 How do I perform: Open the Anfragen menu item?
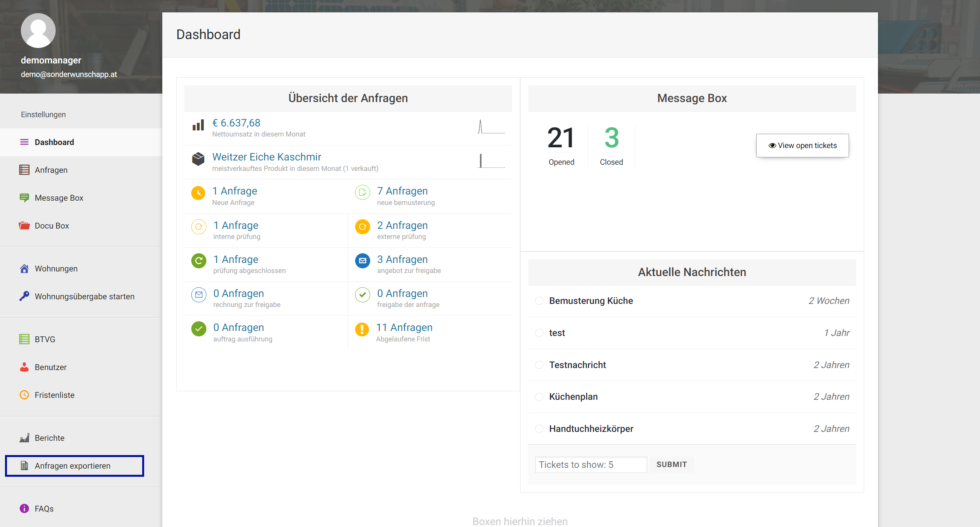click(81, 170)
